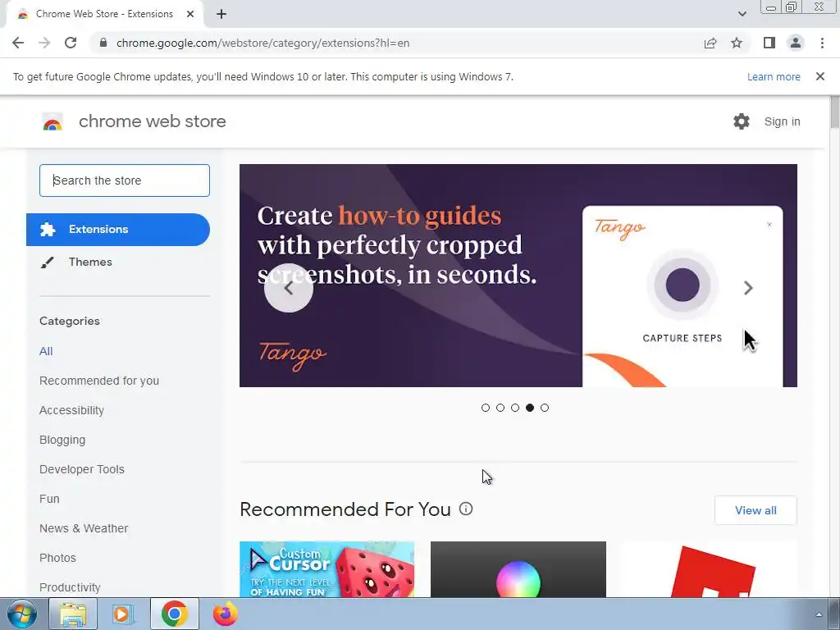Bookmark this page with the star icon
Viewport: 840px width, 630px height.
[x=737, y=43]
